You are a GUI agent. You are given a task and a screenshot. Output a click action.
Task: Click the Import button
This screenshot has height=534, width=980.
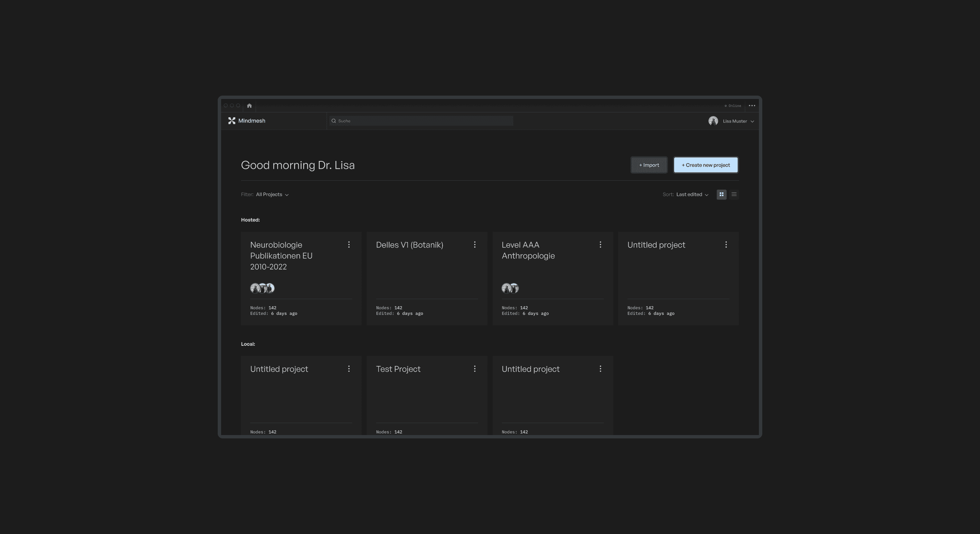coord(649,165)
